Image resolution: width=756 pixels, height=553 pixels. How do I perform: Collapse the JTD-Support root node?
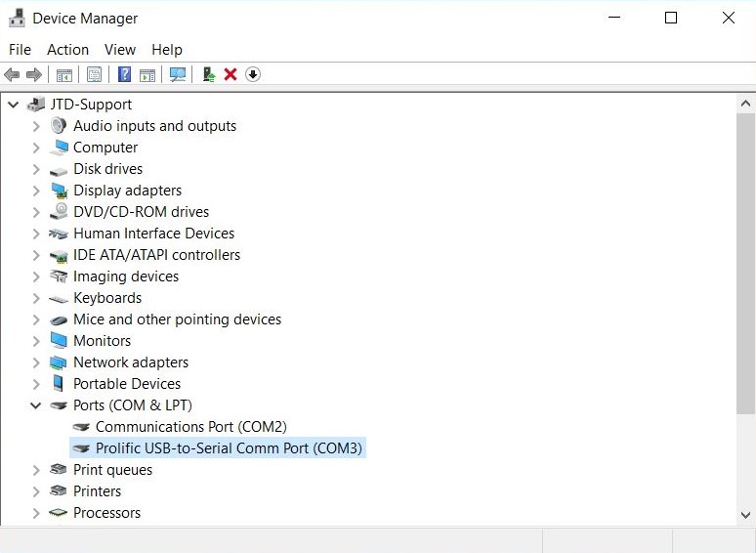point(14,105)
